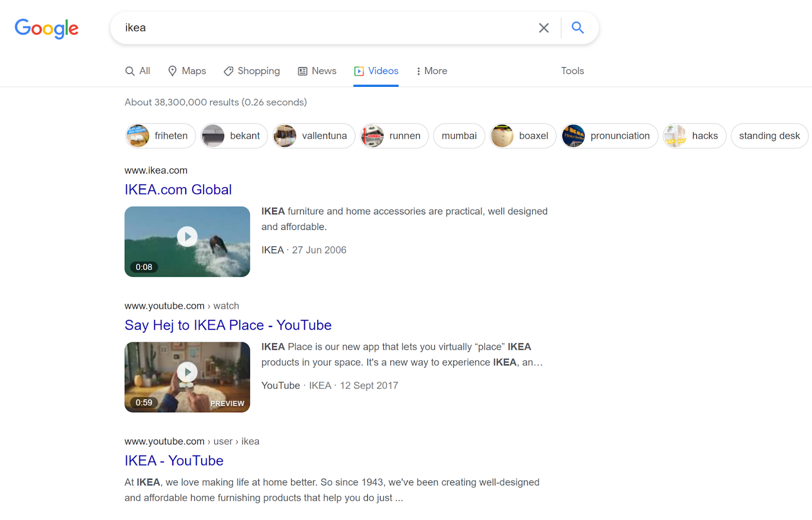The height and width of the screenshot is (520, 812).
Task: Click the 'At IKEA, we love making life' snippet
Action: point(332,491)
